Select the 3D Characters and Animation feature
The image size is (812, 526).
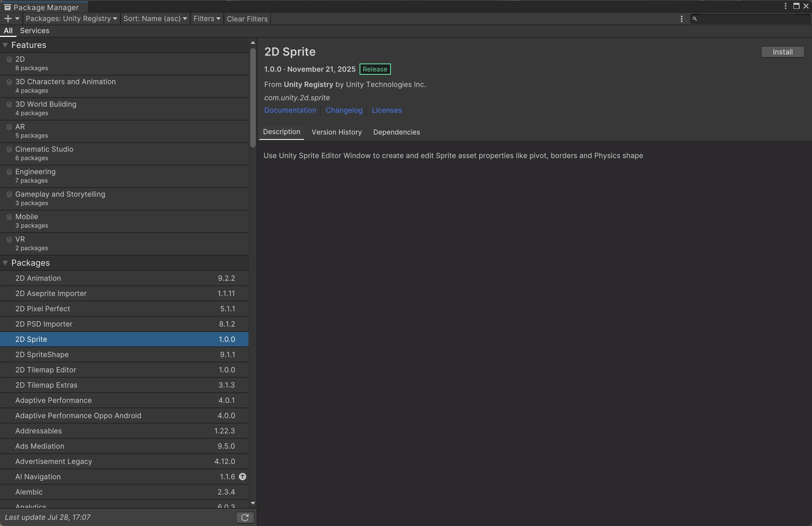pyautogui.click(x=124, y=86)
